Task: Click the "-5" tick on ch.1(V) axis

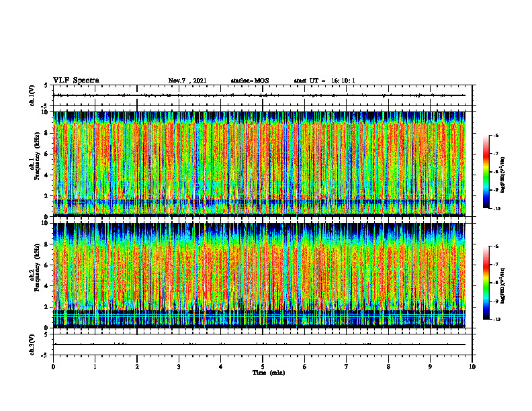Action: [45, 106]
